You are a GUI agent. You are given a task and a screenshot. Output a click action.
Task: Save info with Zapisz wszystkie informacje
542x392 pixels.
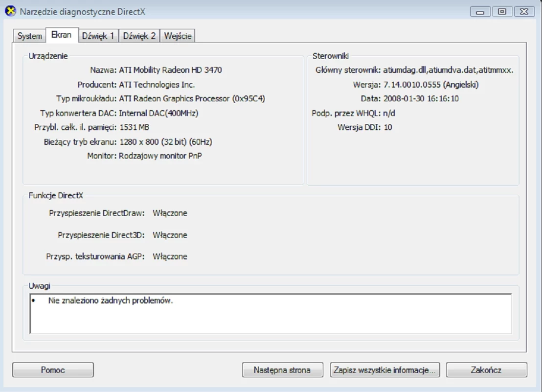coord(384,370)
